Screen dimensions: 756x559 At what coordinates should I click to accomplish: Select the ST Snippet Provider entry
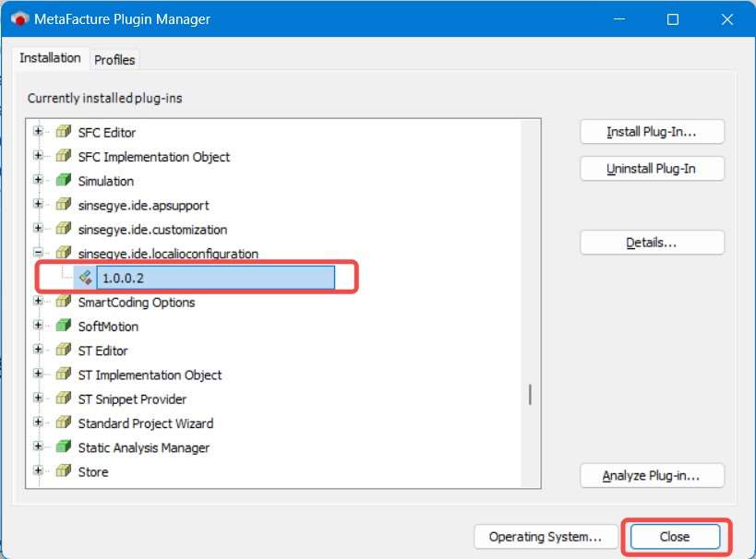pyautogui.click(x=132, y=399)
